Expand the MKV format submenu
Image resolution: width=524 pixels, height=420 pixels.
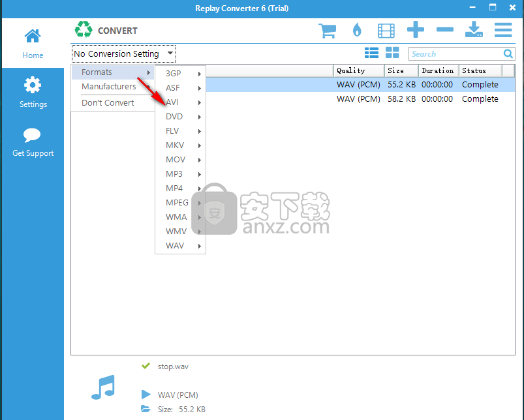[181, 145]
